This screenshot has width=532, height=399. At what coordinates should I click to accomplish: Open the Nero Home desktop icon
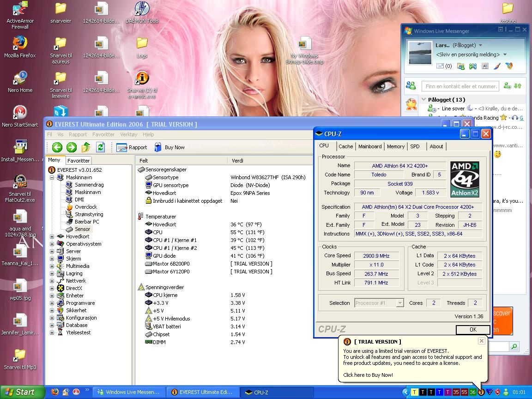pyautogui.click(x=20, y=82)
